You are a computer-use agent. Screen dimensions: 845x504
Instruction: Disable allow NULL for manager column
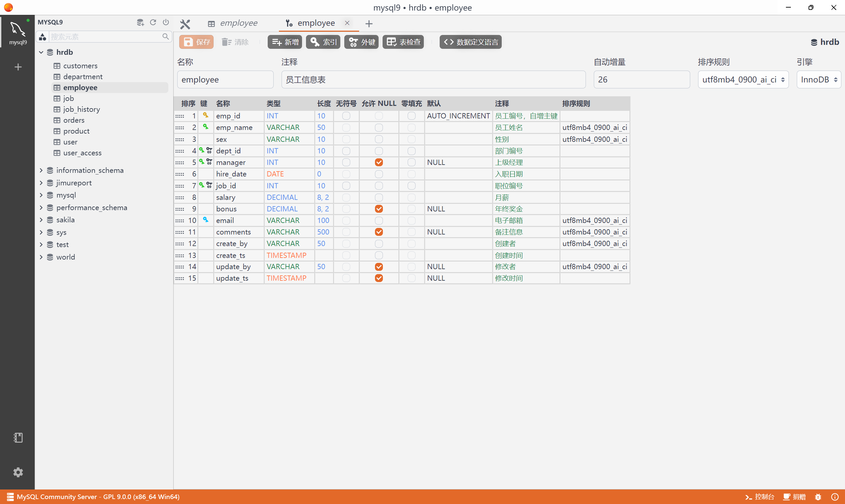(379, 162)
